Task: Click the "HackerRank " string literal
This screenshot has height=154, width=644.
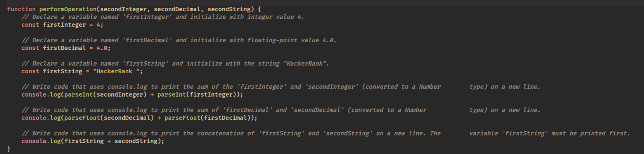Action: [x=116, y=71]
